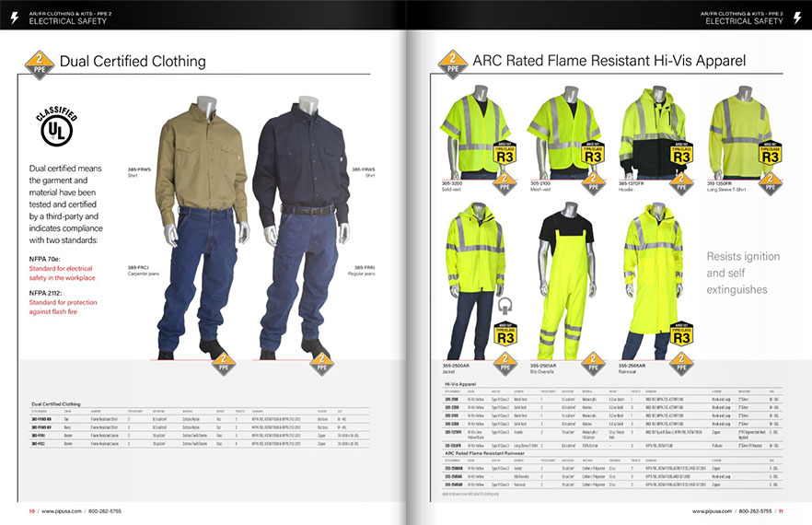Select the 305-3200 solid vest image
The height and width of the screenshot is (525, 812).
pos(474,132)
